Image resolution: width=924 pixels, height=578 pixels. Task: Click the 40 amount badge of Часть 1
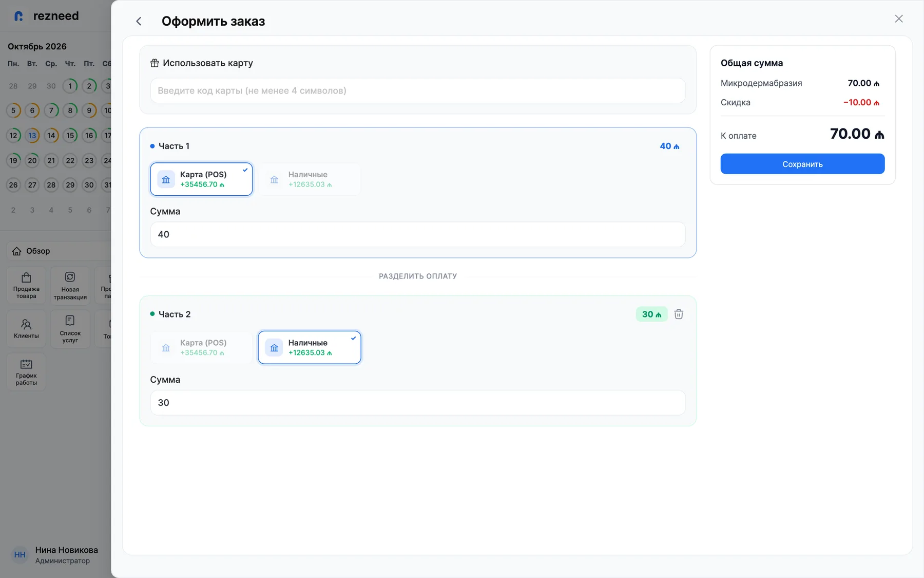pyautogui.click(x=669, y=146)
